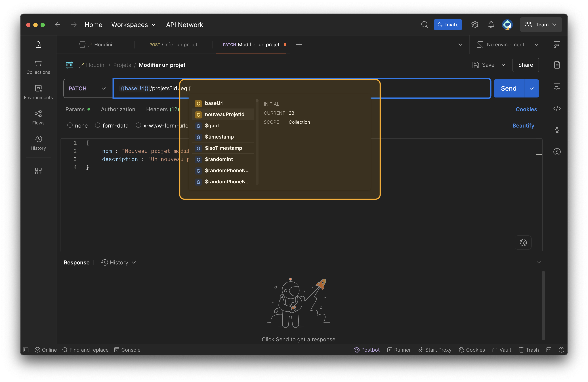
Task: Open the Flows sidebar panel
Action: (x=38, y=118)
